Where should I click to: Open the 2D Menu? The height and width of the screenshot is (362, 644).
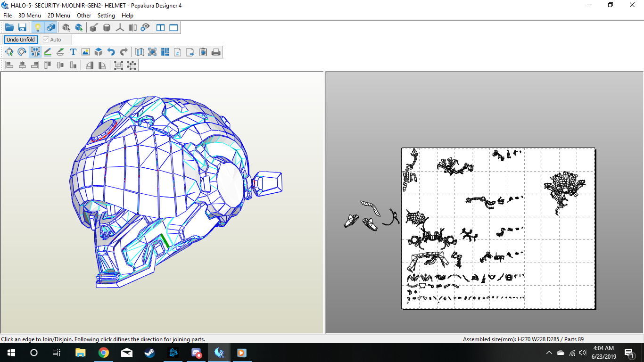(59, 16)
